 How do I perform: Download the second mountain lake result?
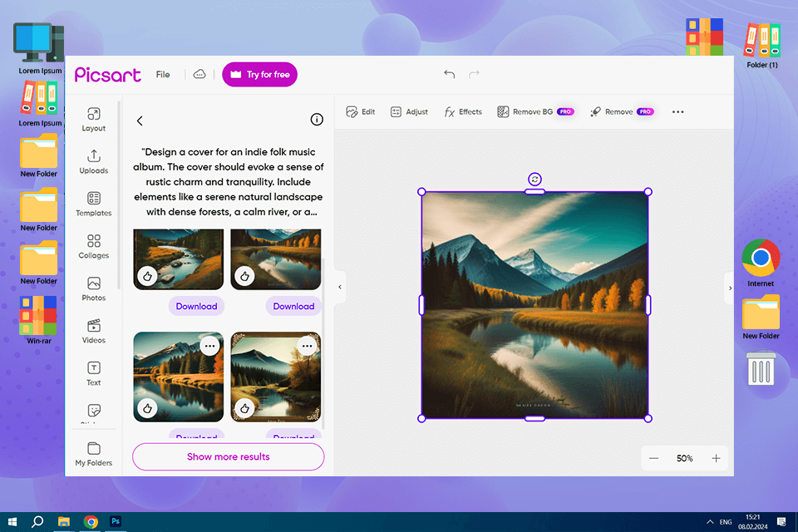point(293,306)
